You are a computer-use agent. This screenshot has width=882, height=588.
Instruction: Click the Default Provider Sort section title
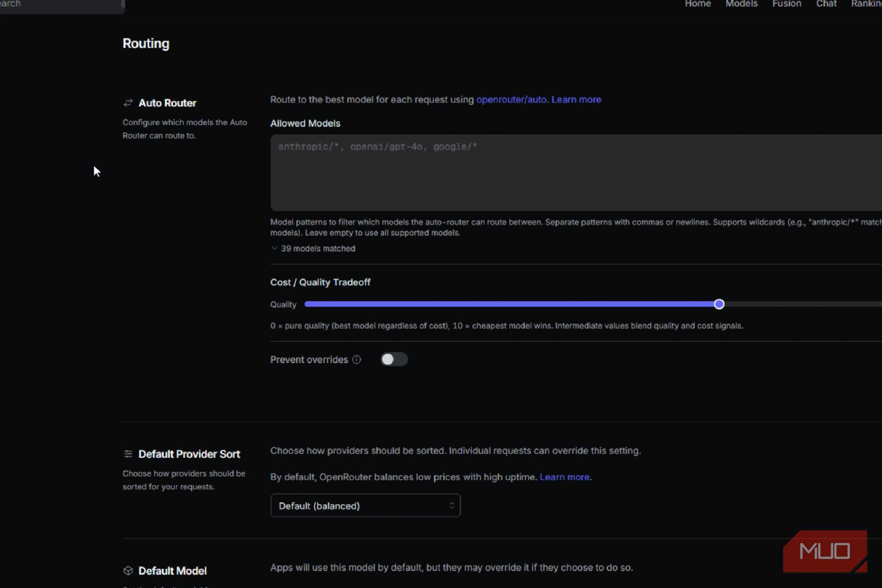pos(189,454)
